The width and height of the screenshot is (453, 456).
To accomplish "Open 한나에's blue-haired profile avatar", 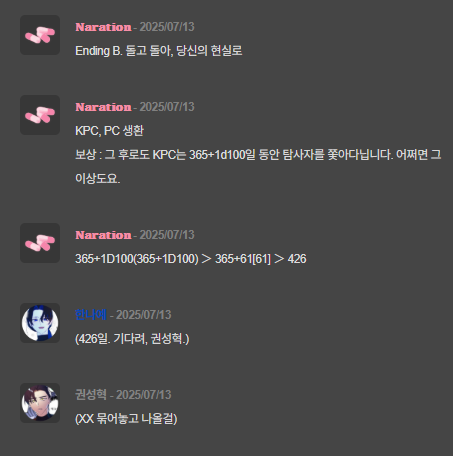I will pyautogui.click(x=40, y=323).
